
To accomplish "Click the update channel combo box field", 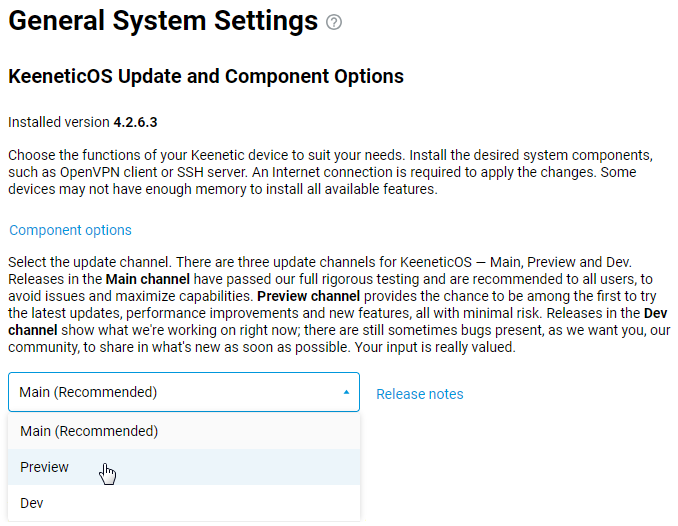I will 170,393.
